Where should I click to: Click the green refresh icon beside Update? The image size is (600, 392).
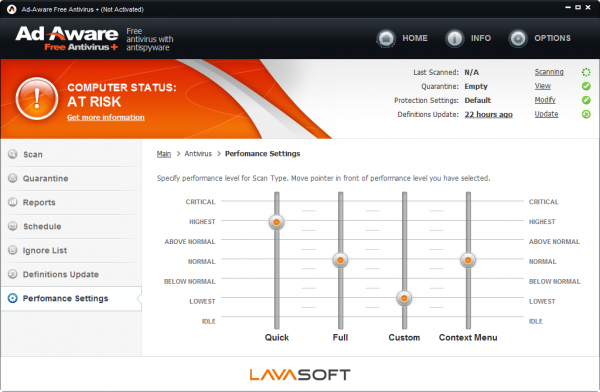(x=586, y=114)
